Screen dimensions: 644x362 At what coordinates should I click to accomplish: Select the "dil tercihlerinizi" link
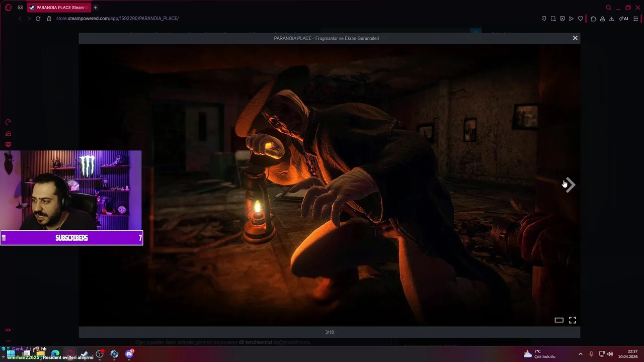click(255, 342)
